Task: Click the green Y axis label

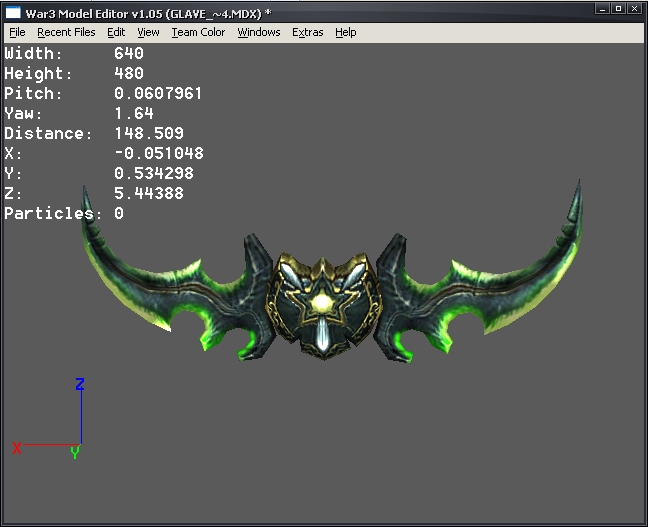Action: 75,453
